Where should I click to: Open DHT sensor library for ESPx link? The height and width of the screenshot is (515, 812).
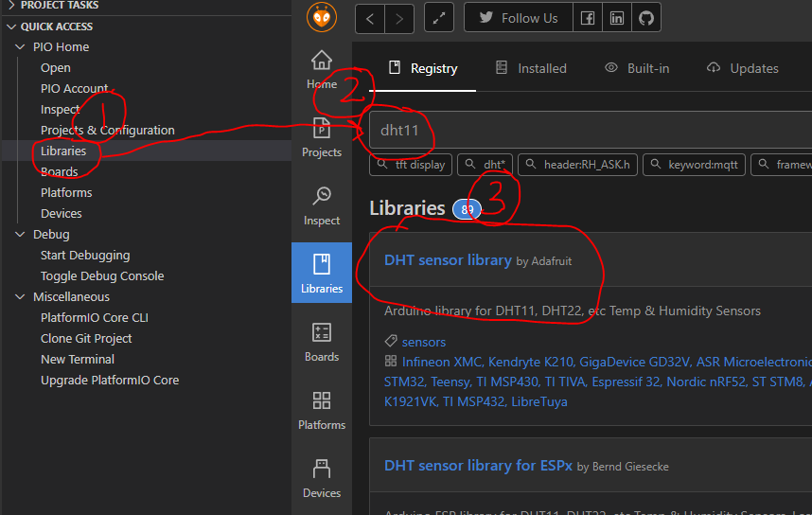[x=478, y=465]
